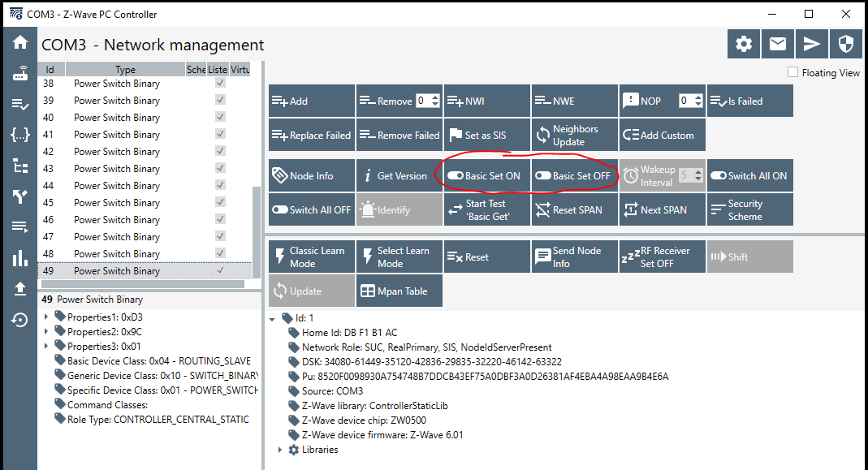
Task: Select the Home Id: DB F1 B1 AC item
Action: tap(349, 333)
